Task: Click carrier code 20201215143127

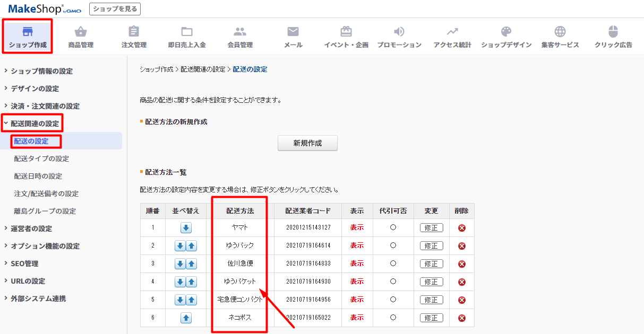Action: pyautogui.click(x=308, y=228)
